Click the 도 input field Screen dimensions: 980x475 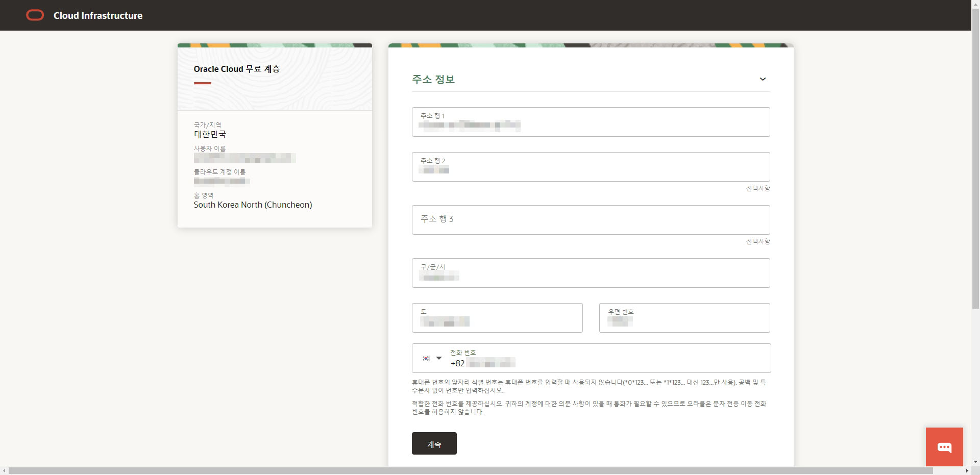[x=497, y=318]
